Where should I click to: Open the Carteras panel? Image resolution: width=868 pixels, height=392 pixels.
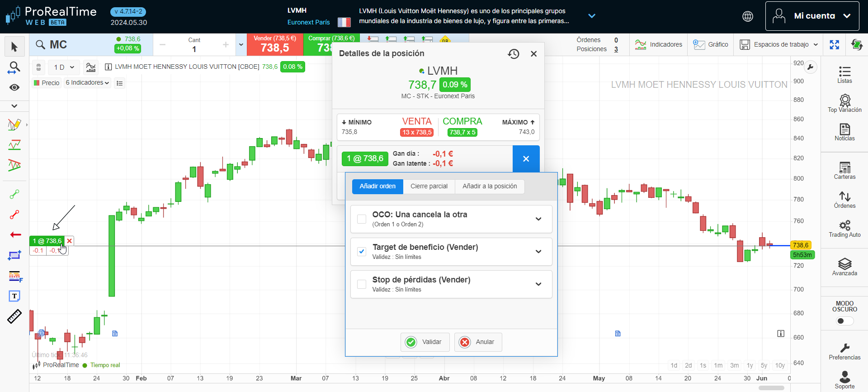point(844,171)
